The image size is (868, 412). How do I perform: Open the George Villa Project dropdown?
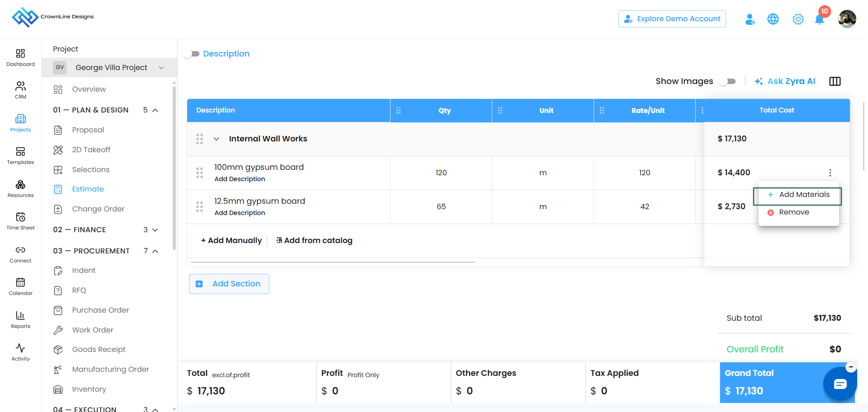(109, 67)
